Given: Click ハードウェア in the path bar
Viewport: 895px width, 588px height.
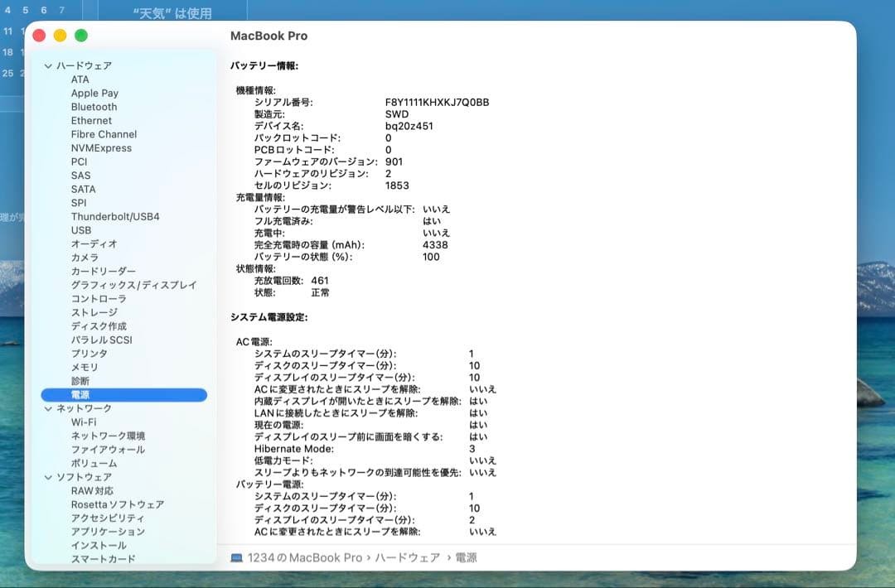Looking at the screenshot, I should click(x=408, y=558).
